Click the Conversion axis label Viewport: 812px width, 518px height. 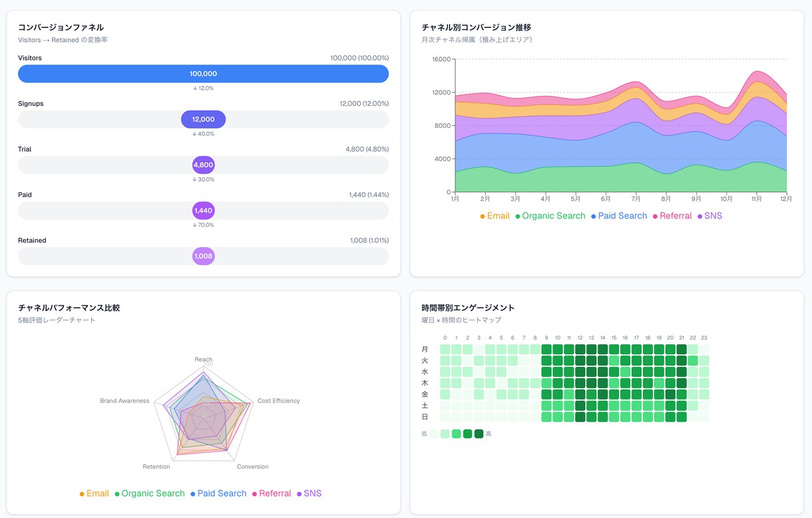point(253,467)
